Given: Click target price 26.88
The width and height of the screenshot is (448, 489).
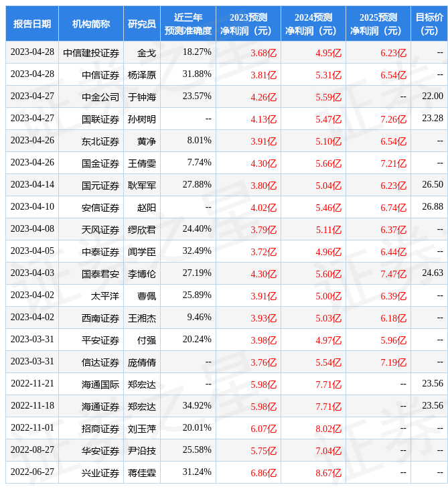Looking at the screenshot, I should pos(433,207).
